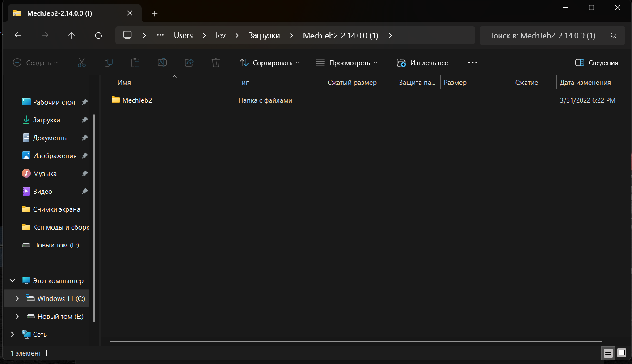Open the MechJeb2 folder icon
The width and height of the screenshot is (632, 364).
116,100
